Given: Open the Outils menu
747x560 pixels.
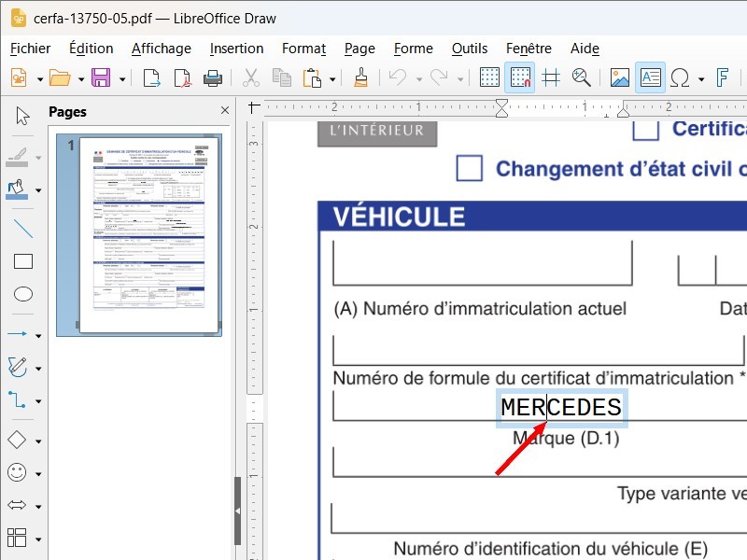Looking at the screenshot, I should pyautogui.click(x=470, y=49).
